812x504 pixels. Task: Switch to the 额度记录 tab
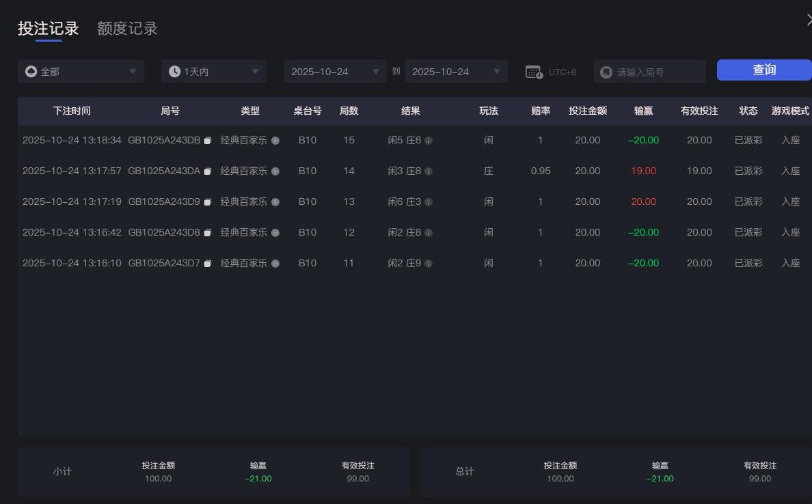pos(127,29)
